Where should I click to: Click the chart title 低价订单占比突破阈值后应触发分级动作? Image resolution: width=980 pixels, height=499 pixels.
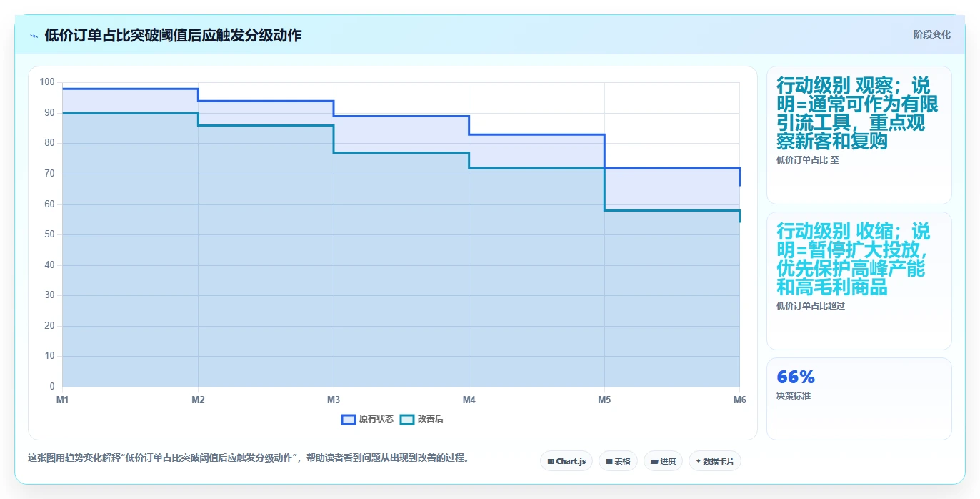coord(173,36)
